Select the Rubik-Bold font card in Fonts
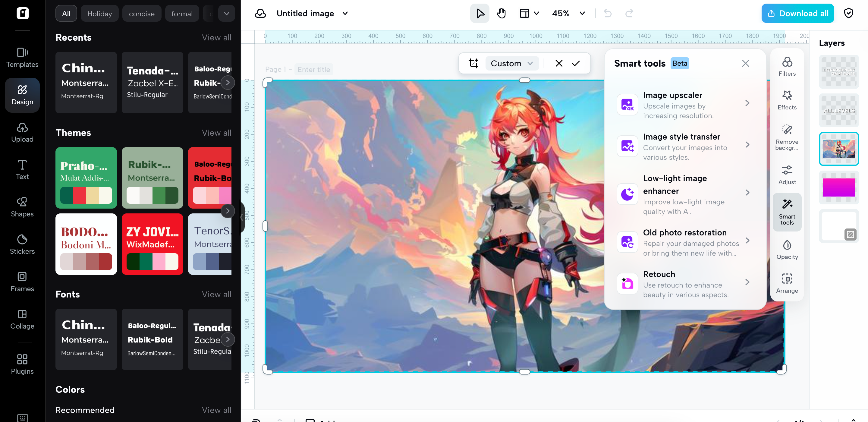Screen dimensions: 868x422 point(152,339)
